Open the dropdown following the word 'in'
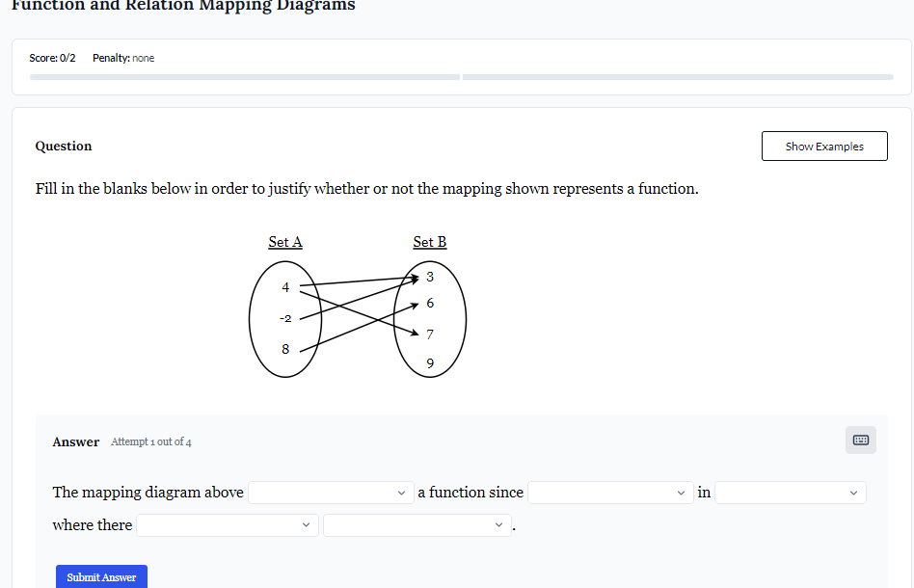Image resolution: width=914 pixels, height=588 pixels. (x=789, y=492)
